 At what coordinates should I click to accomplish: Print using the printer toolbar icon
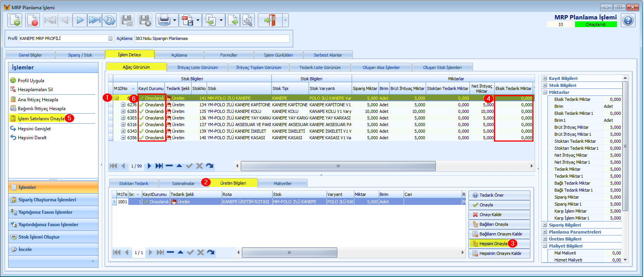(164, 20)
